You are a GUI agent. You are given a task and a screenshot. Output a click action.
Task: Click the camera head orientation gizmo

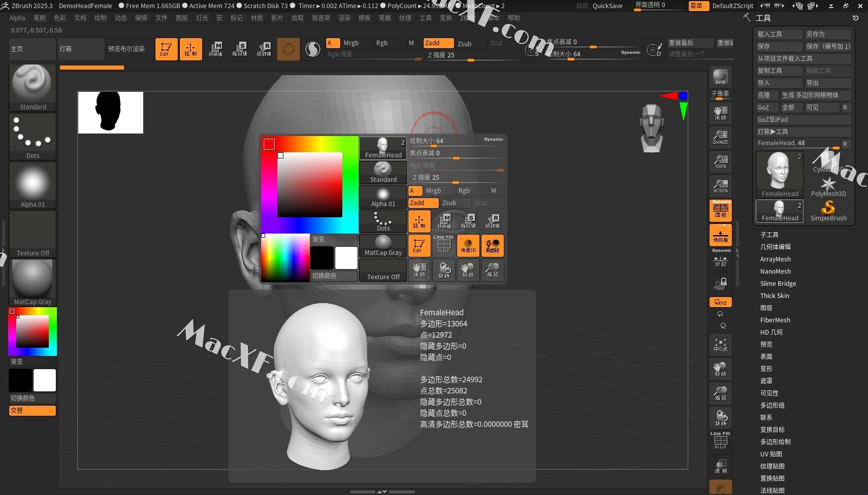(x=652, y=128)
